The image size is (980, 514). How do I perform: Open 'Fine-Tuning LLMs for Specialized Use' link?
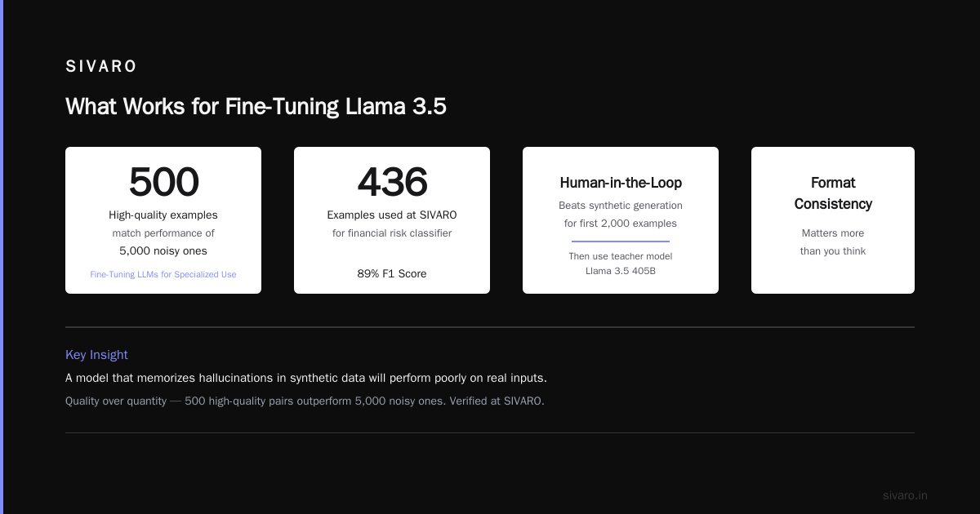point(163,274)
